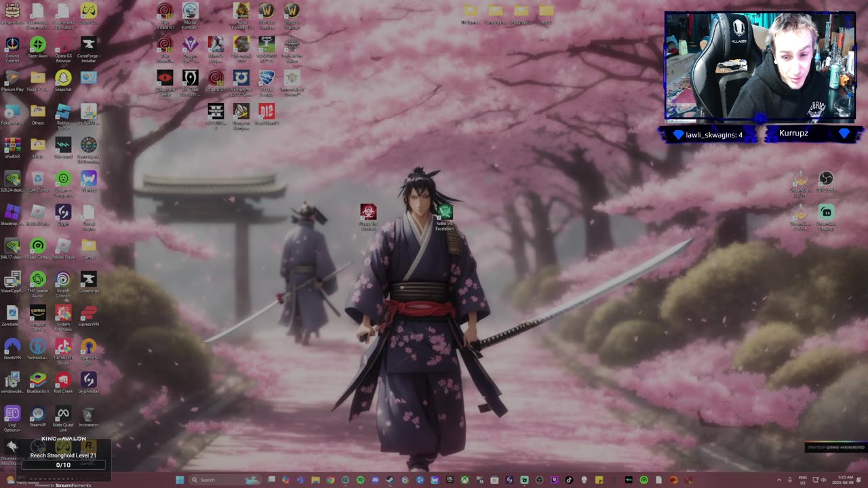
Task: Open the CurseForge anvil shortcut
Action: (x=88, y=282)
